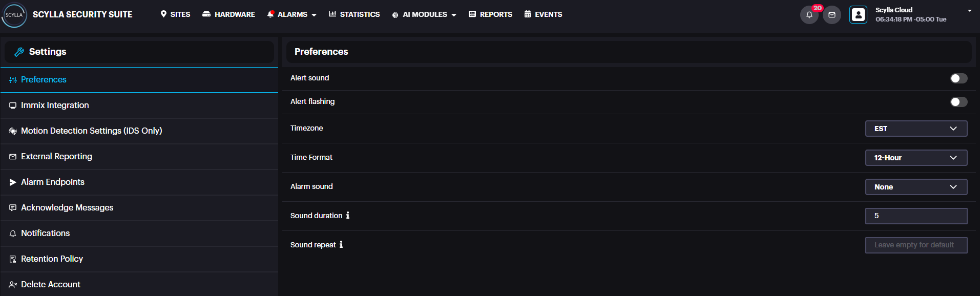Click the Alarm Endpoints arrow icon
The width and height of the screenshot is (980, 296).
pyautogui.click(x=13, y=182)
